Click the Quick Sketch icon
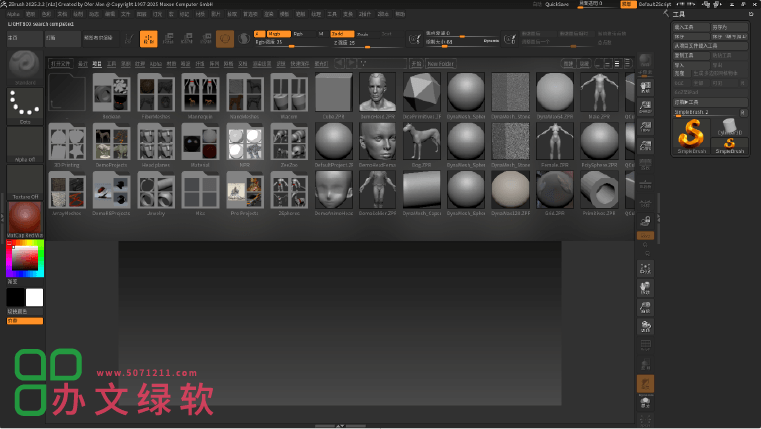Viewport: 761px width, 429px height. coord(129,39)
